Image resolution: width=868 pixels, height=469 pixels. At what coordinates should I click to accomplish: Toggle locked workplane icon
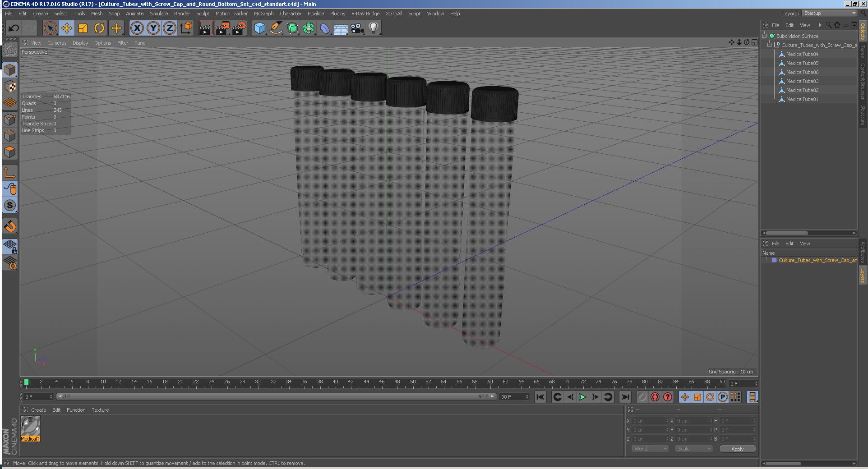10,247
